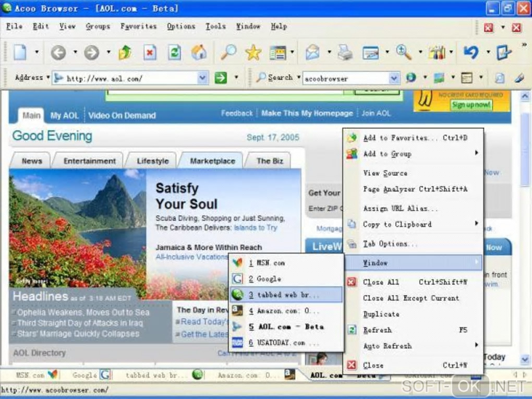The width and height of the screenshot is (532, 399).
Task: Expand Copy to Clipboard submenu
Action: click(477, 223)
